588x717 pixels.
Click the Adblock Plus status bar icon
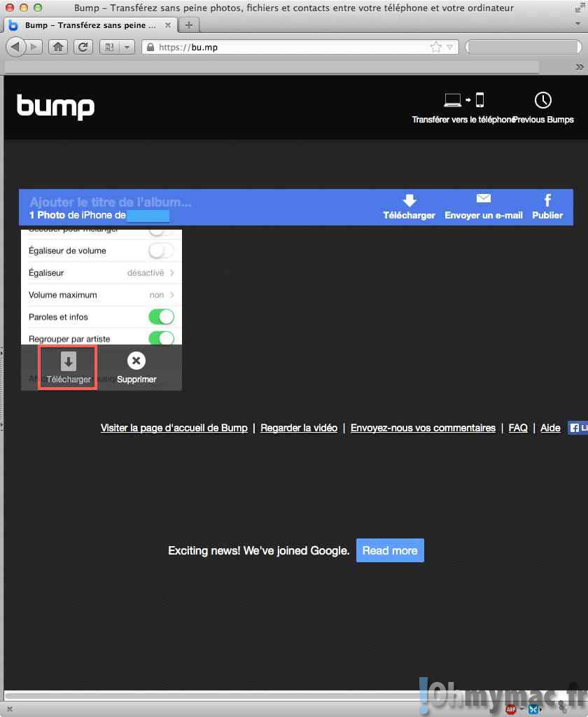(511, 709)
